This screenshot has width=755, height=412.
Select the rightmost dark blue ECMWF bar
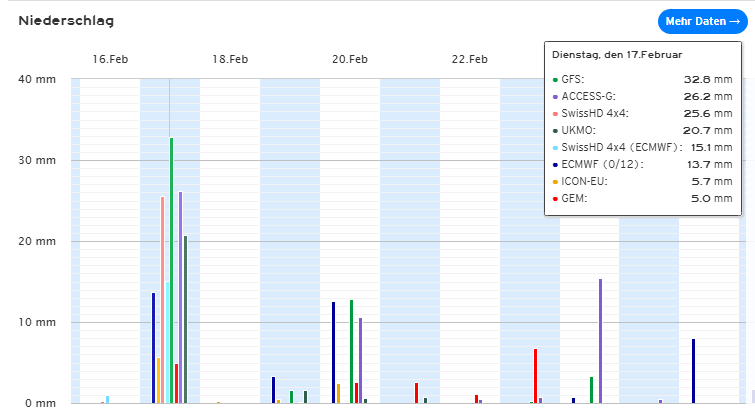point(693,371)
